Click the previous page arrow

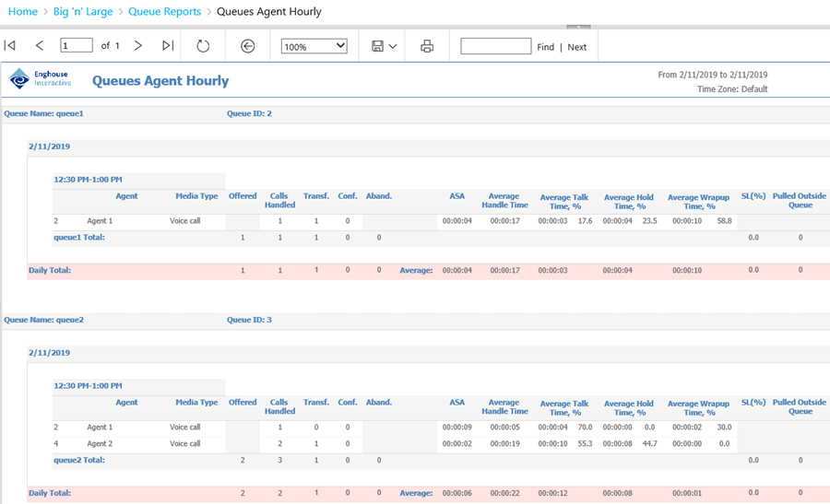pos(40,46)
